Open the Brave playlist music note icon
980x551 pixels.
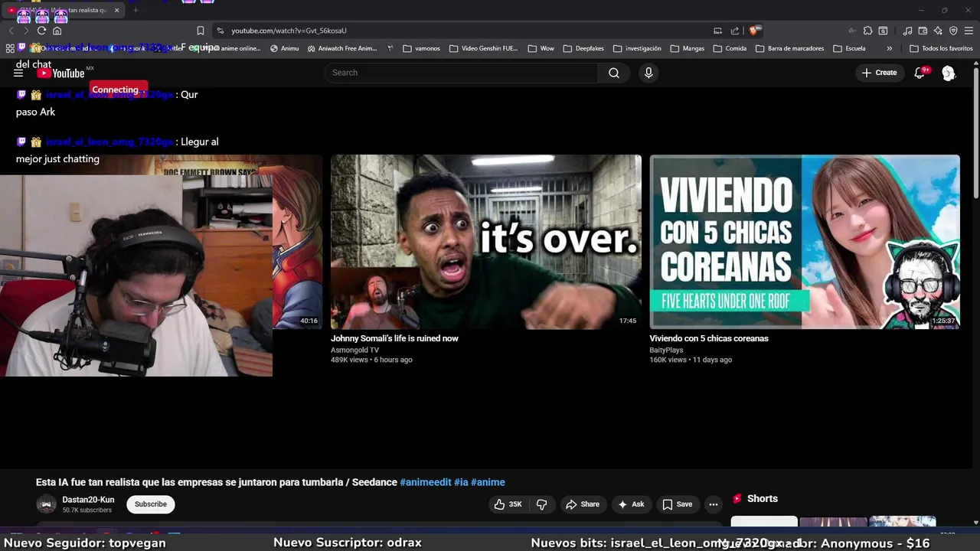(907, 31)
